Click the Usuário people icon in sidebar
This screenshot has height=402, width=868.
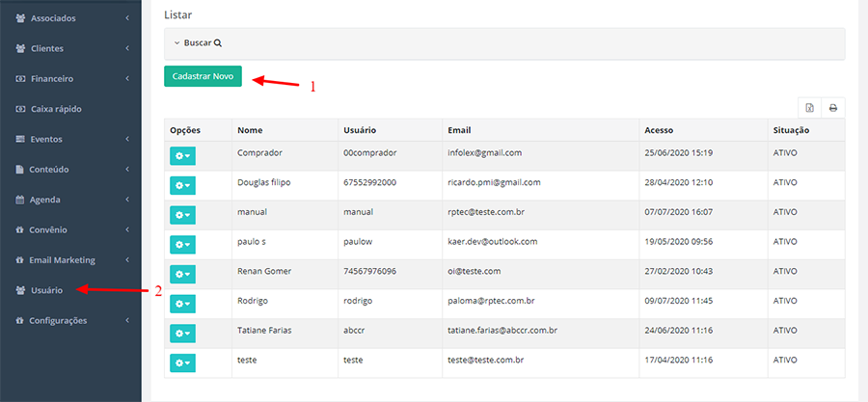20,290
